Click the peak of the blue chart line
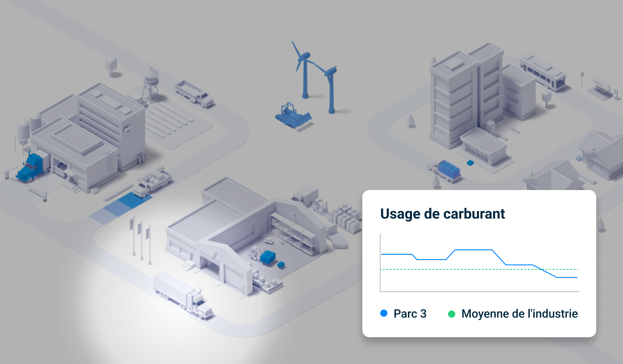 [472, 250]
